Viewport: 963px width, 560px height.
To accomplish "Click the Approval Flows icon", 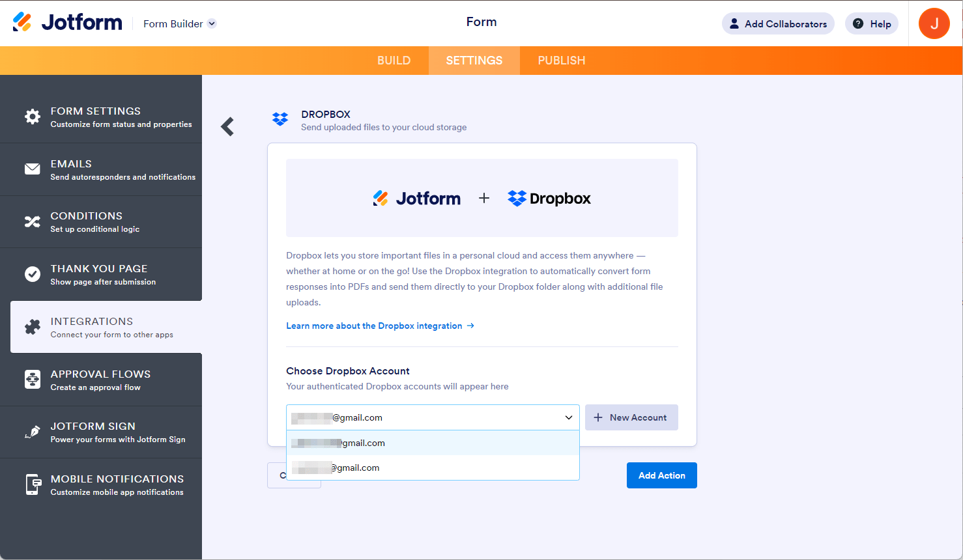I will point(33,380).
